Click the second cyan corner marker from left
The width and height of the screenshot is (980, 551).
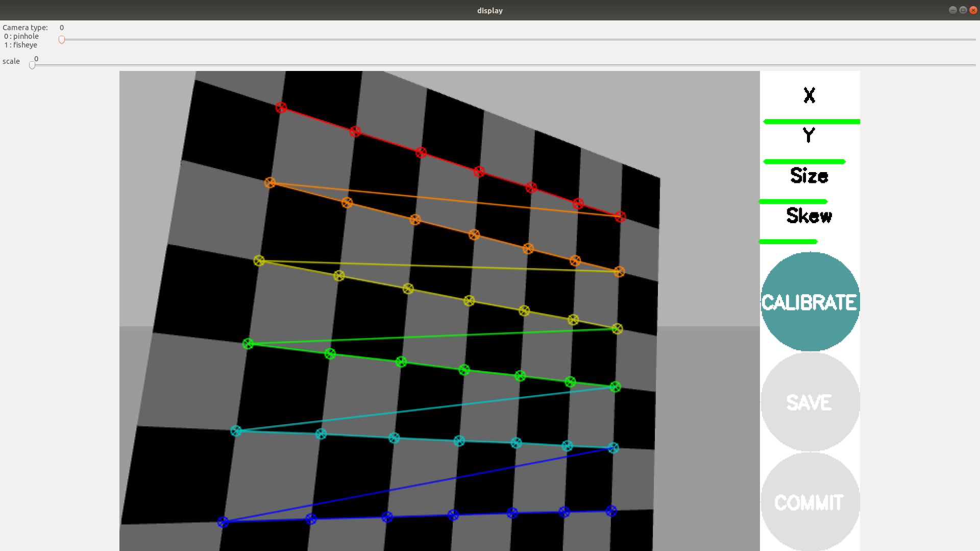point(321,434)
